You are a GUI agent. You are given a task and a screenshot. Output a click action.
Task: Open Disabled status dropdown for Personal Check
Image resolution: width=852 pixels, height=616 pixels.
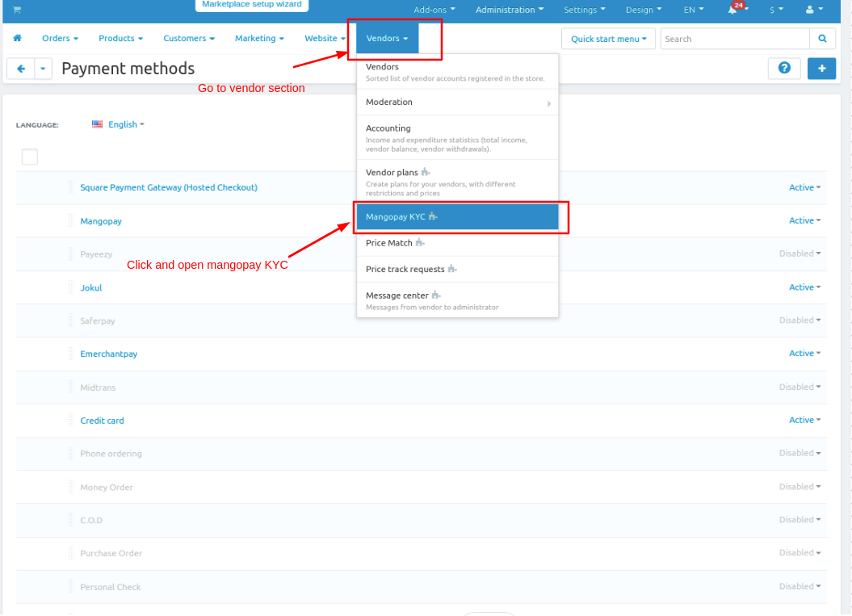point(800,587)
